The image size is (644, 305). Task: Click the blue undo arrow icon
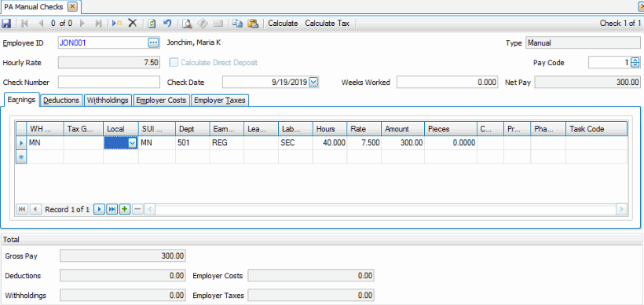click(167, 24)
